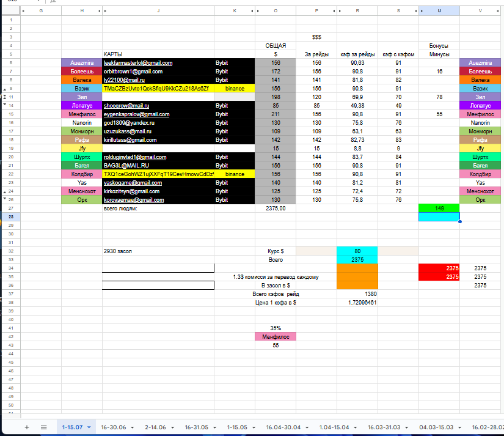
Task: Unhide columns with arrow right of column K
Action: click(x=252, y=11)
